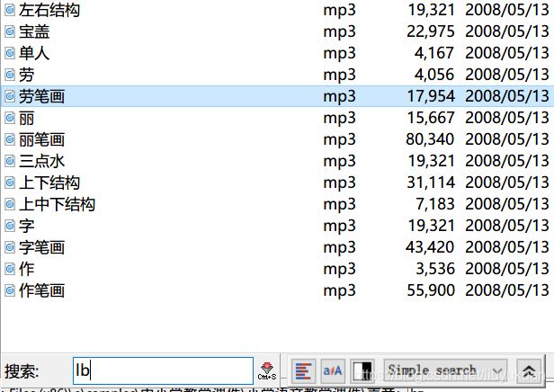Click the file icon of 上中下结构
The image size is (554, 392).
[x=10, y=204]
